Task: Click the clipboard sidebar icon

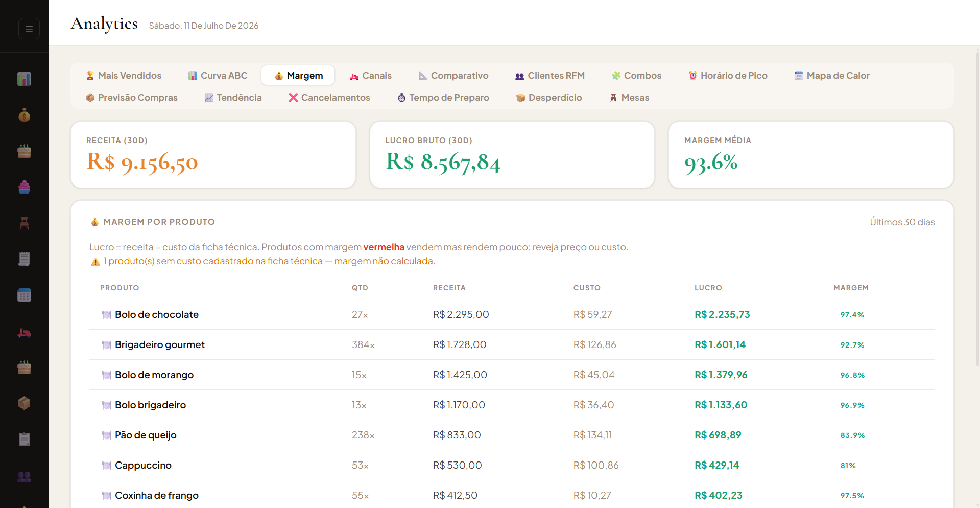Action: [x=24, y=440]
